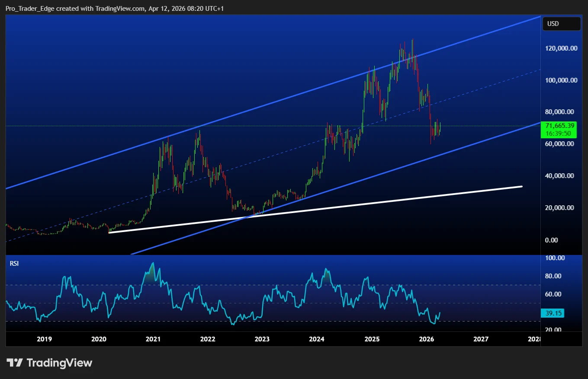Click the 120,000.00 price axis label
This screenshot has height=379, width=588.
tap(561, 48)
